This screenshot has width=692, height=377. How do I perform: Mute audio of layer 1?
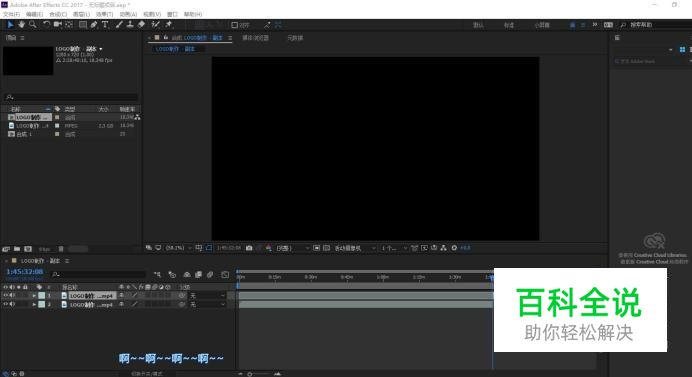pos(12,295)
